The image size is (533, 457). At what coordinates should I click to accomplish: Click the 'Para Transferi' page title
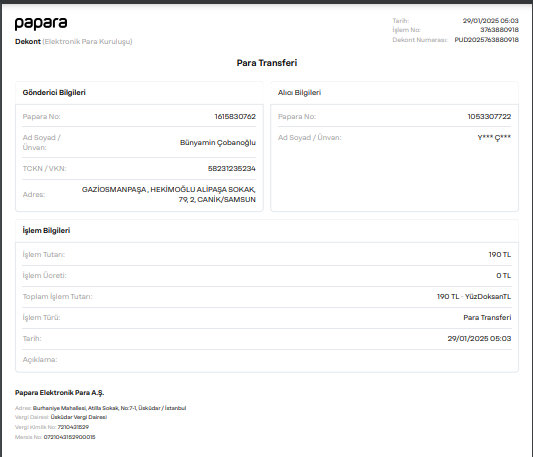[x=267, y=63]
